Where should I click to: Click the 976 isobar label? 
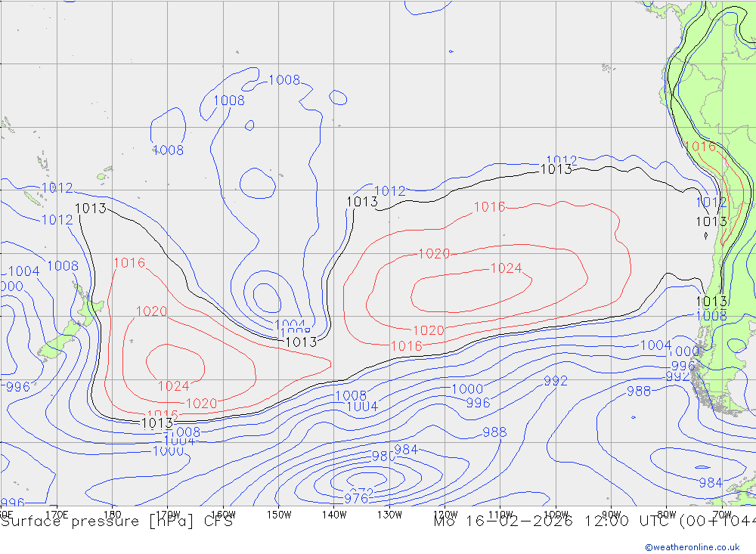(356, 499)
